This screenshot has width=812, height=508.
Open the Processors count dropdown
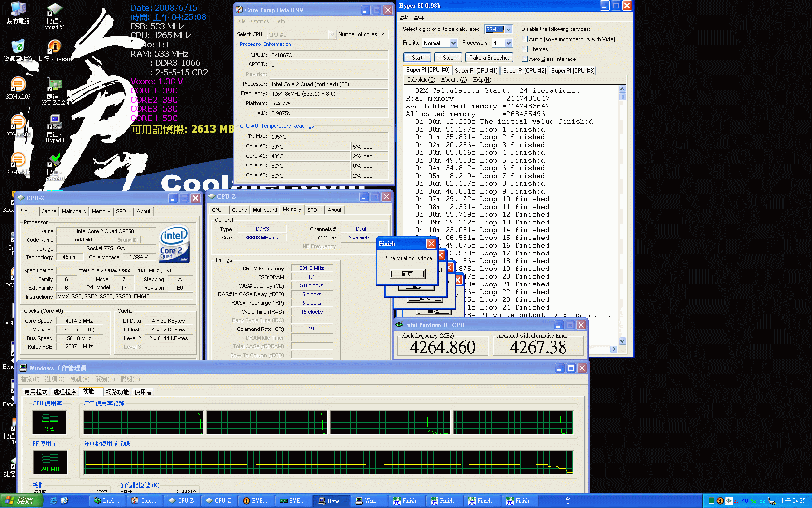pyautogui.click(x=508, y=43)
